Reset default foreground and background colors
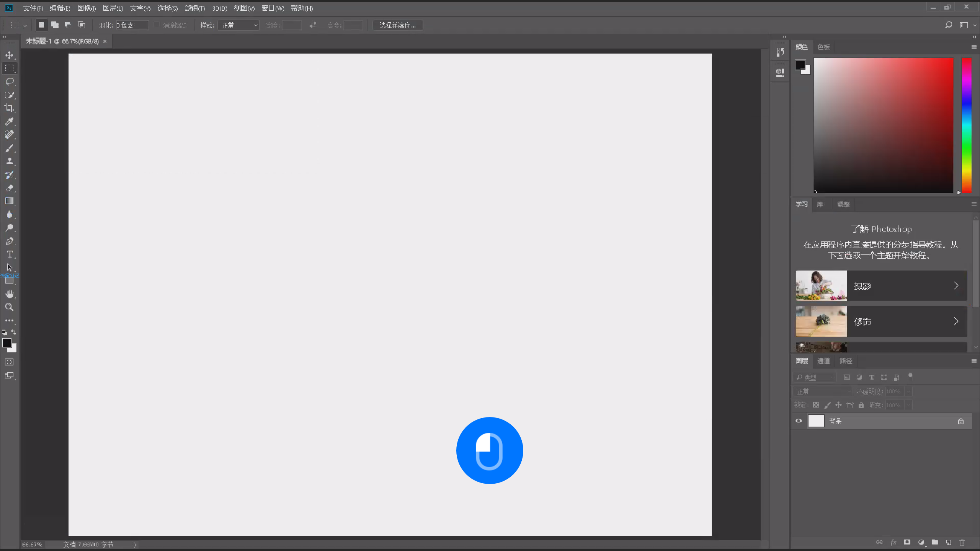 click(4, 333)
